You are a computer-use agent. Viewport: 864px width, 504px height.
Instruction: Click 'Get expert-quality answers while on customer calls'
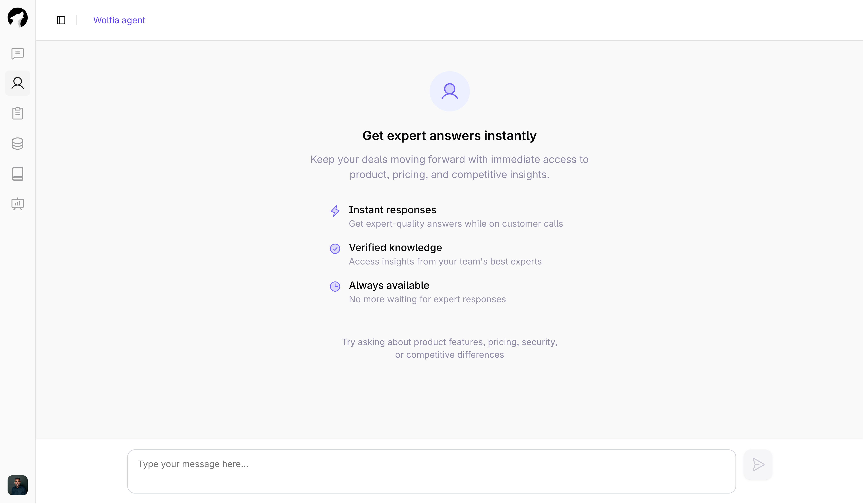point(456,224)
